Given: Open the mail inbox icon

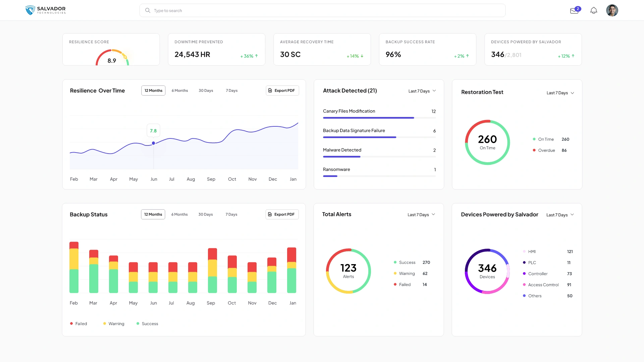Looking at the screenshot, I should coord(574,11).
